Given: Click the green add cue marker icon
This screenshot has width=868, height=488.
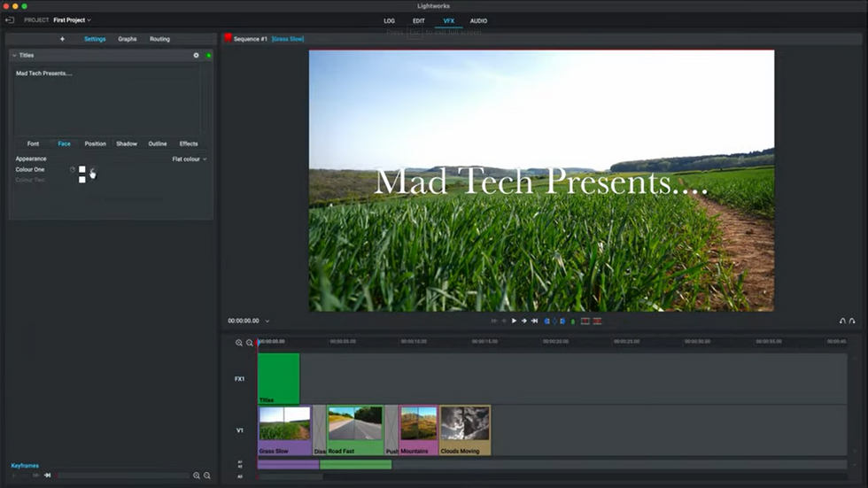Looking at the screenshot, I should [x=573, y=321].
